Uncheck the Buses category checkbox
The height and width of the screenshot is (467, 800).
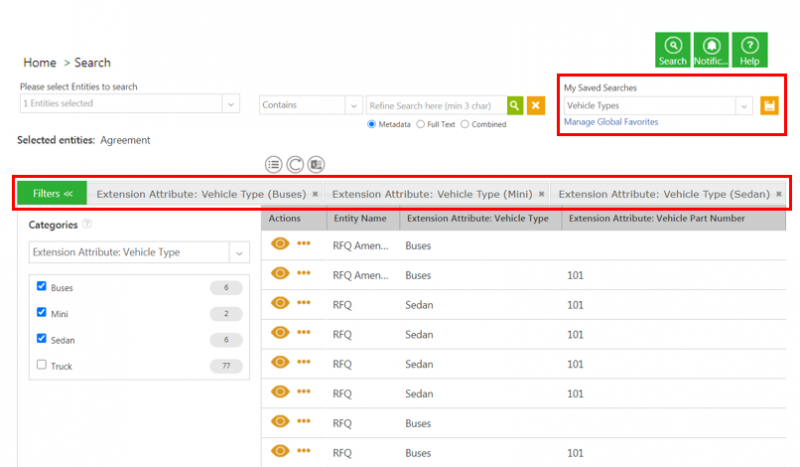(x=42, y=287)
